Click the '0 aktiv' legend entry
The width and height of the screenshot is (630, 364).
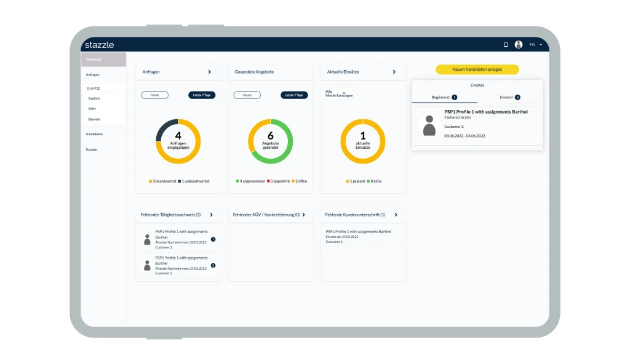(374, 181)
